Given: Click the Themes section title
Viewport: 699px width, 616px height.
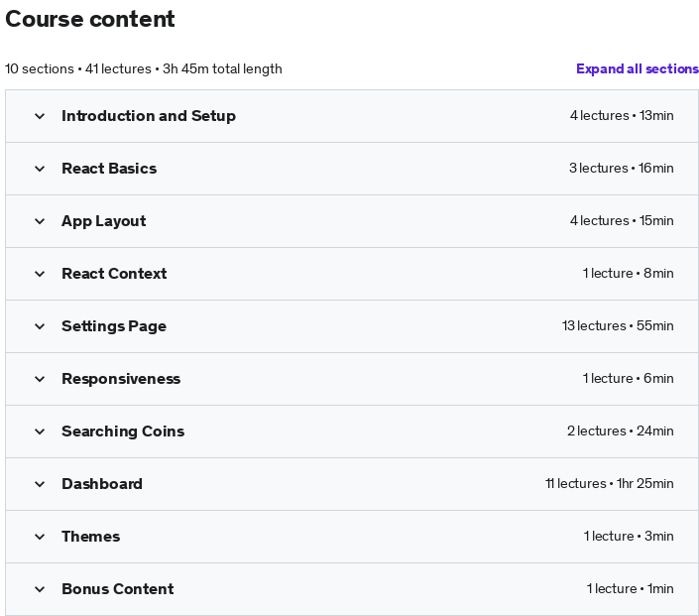Looking at the screenshot, I should [x=91, y=537].
